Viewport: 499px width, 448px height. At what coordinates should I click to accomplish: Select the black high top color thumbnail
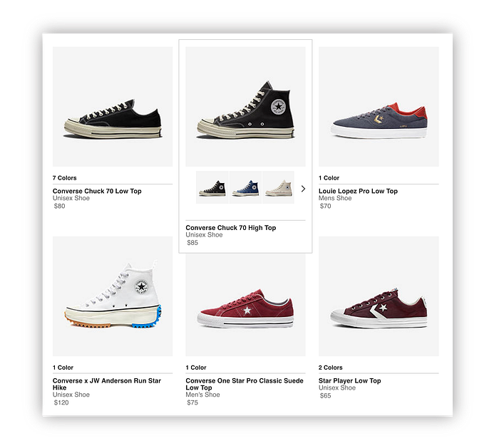(x=212, y=187)
